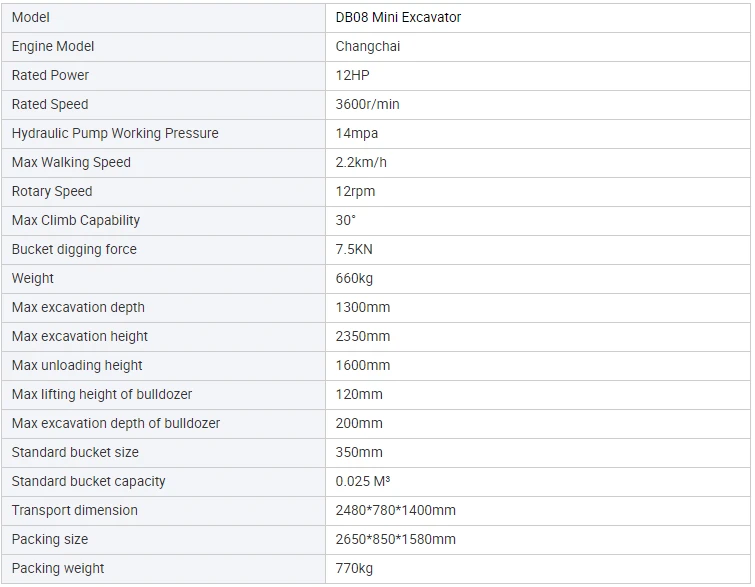Select the 770kg packing weight value
755x587 pixels.
354,568
